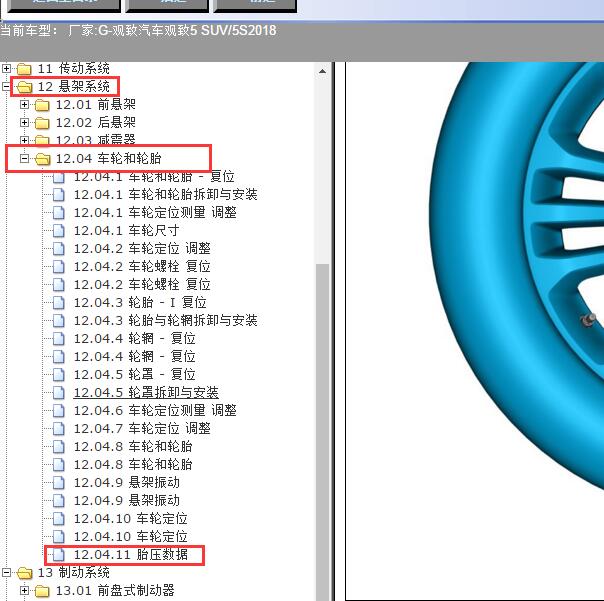Image resolution: width=604 pixels, height=601 pixels.
Task: Open 12.04.2 车轮定位 调整 document
Action: (x=142, y=248)
